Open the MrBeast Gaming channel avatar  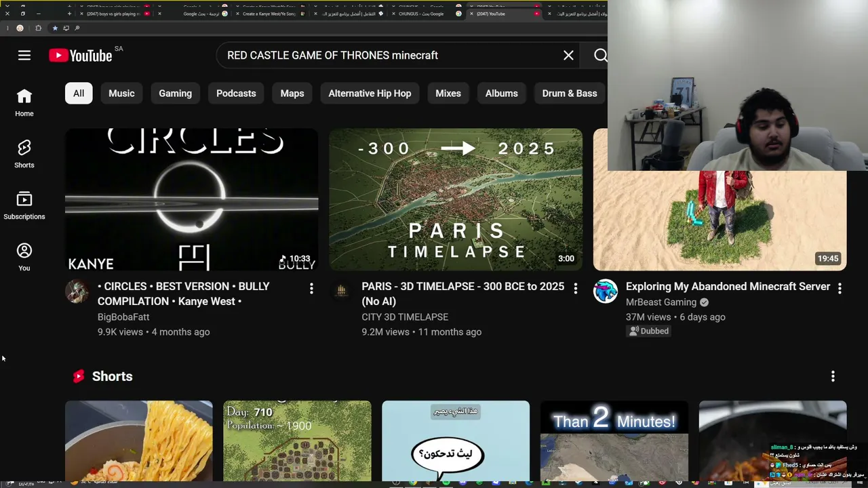tap(606, 291)
